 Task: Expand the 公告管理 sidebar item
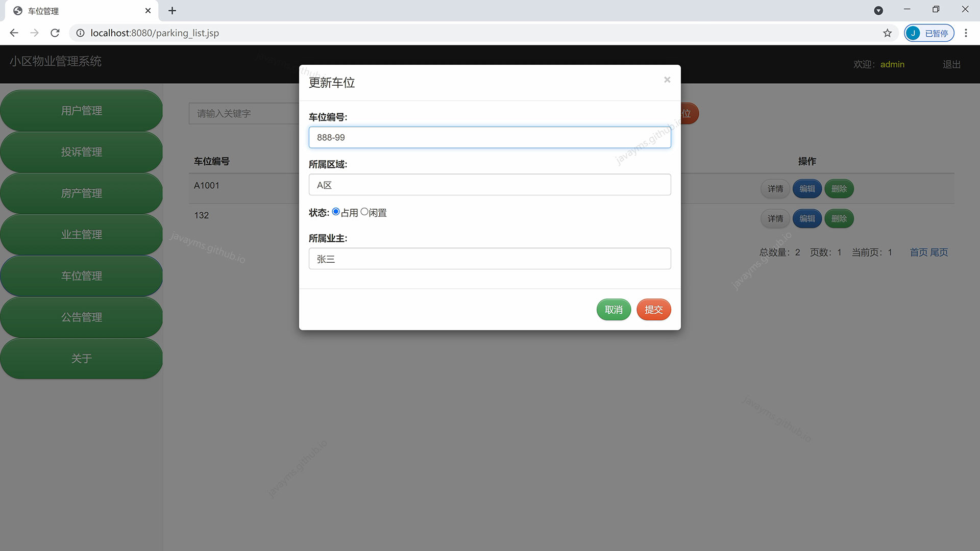81,317
